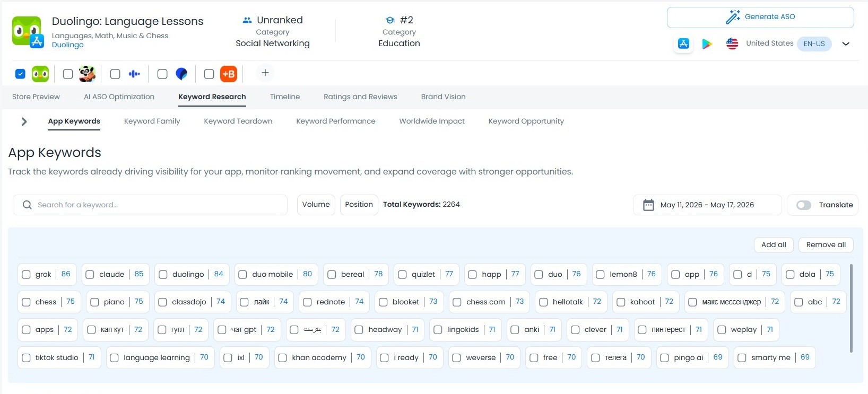Select the duo mobile keyword checkbox
Image resolution: width=868 pixels, height=394 pixels.
tap(242, 274)
